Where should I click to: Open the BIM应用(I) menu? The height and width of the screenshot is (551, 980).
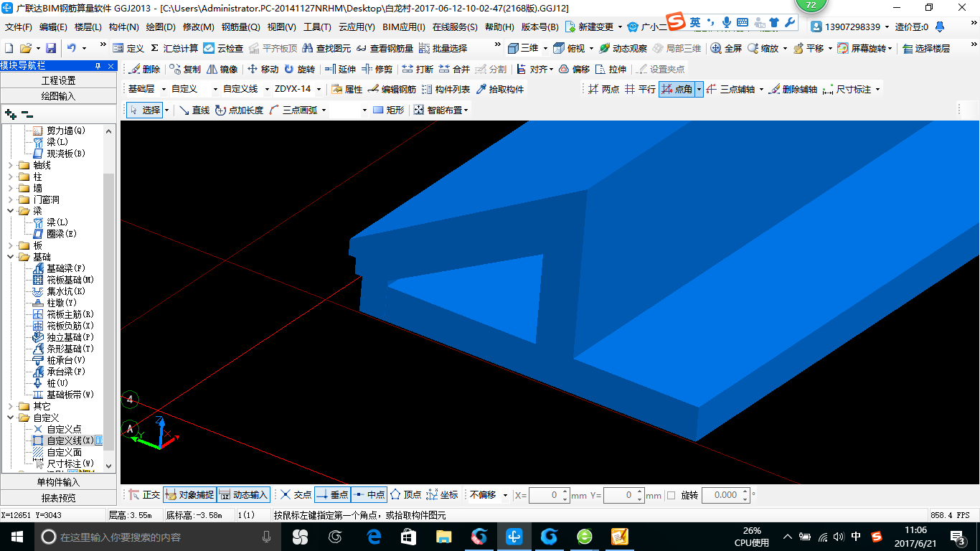[x=404, y=27]
